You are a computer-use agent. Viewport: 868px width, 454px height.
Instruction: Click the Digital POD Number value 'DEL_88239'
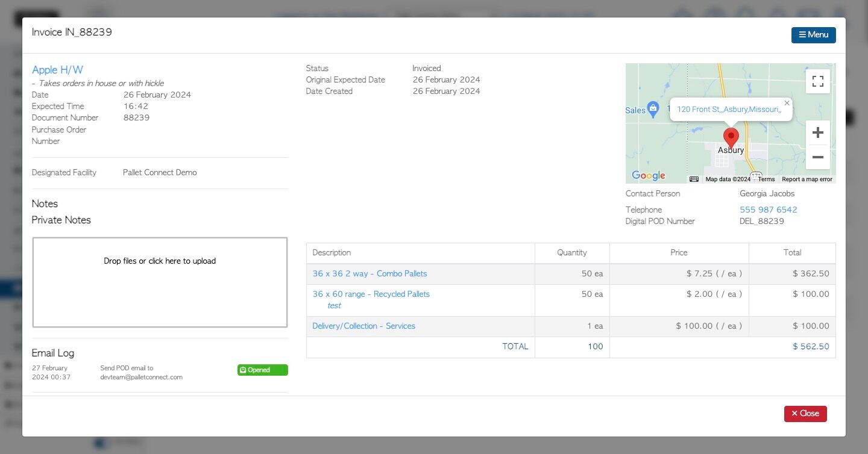(x=762, y=222)
